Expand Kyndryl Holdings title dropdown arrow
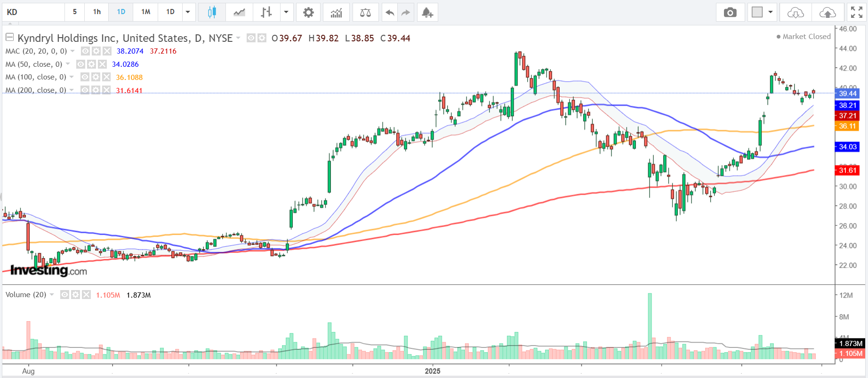Image resolution: width=868 pixels, height=378 pixels. coord(238,38)
